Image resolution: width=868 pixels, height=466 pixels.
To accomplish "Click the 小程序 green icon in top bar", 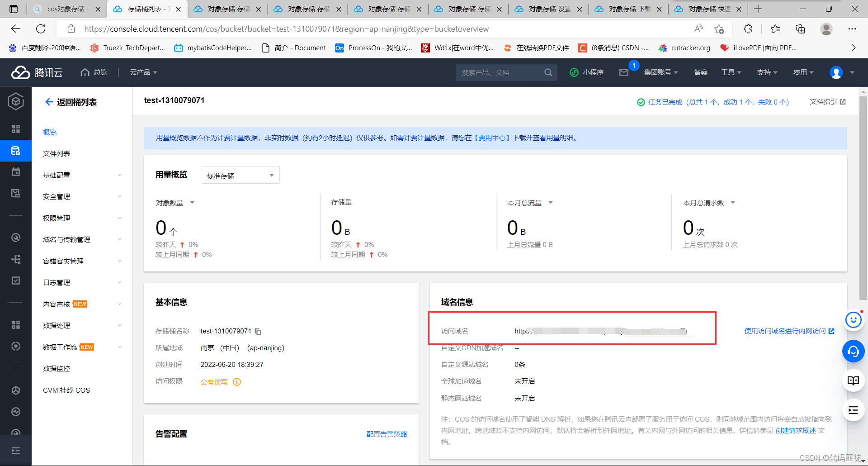I will 574,72.
